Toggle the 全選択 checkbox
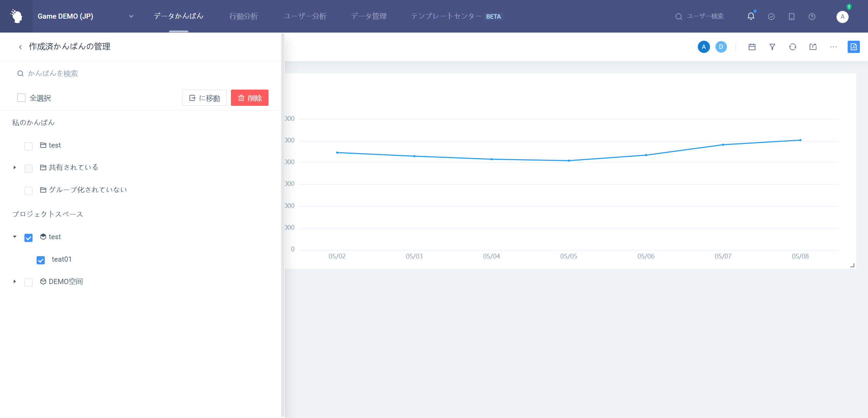The width and height of the screenshot is (868, 418). pyautogui.click(x=21, y=98)
